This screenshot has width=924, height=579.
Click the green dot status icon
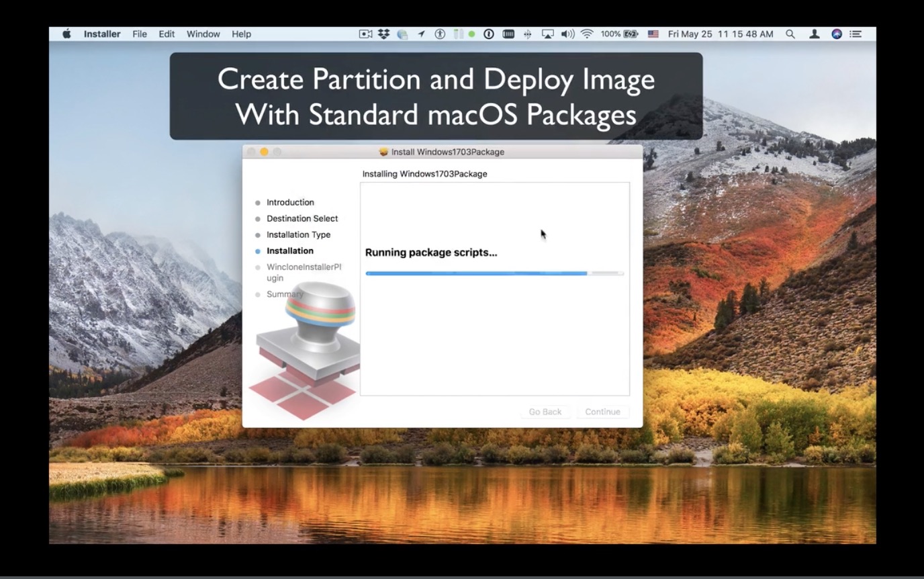471,34
